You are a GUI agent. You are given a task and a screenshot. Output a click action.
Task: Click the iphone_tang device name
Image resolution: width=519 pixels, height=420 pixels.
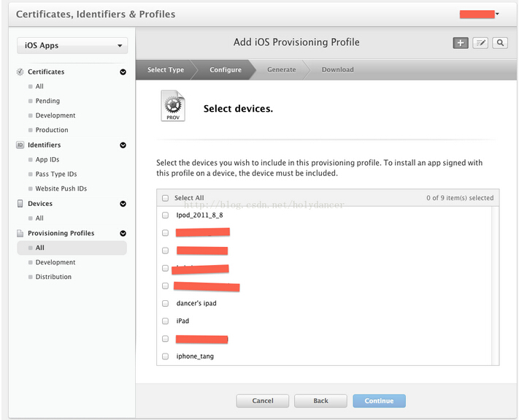pos(195,356)
